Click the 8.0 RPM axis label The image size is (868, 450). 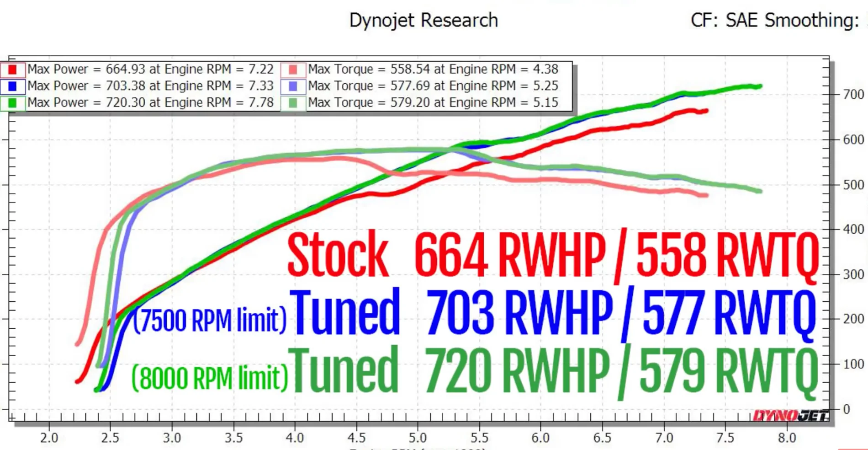[x=787, y=438]
